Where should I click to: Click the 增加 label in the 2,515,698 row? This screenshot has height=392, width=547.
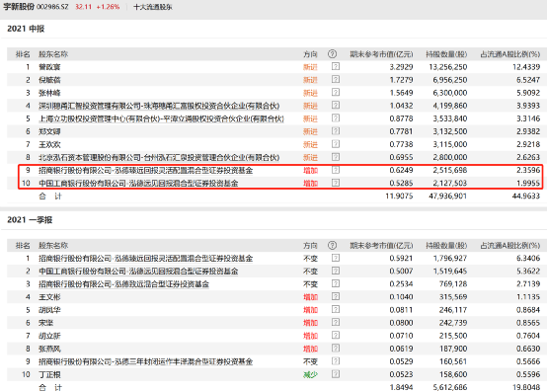pyautogui.click(x=310, y=170)
